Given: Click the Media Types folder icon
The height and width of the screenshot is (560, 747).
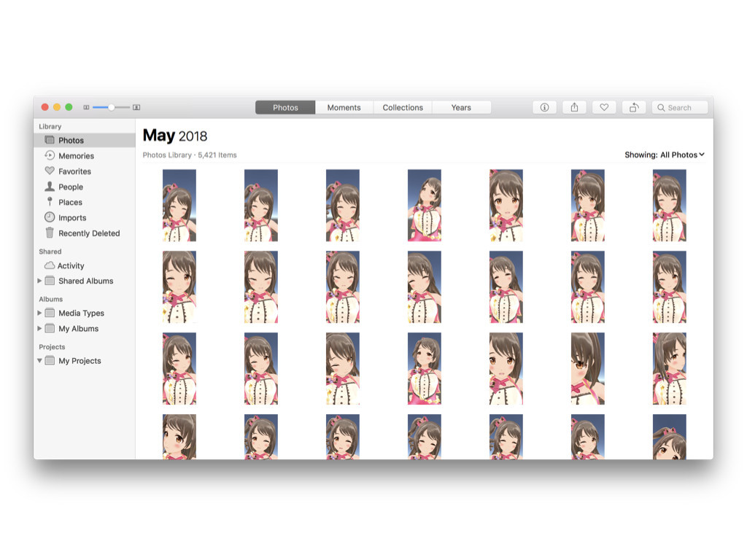Looking at the screenshot, I should [x=50, y=313].
